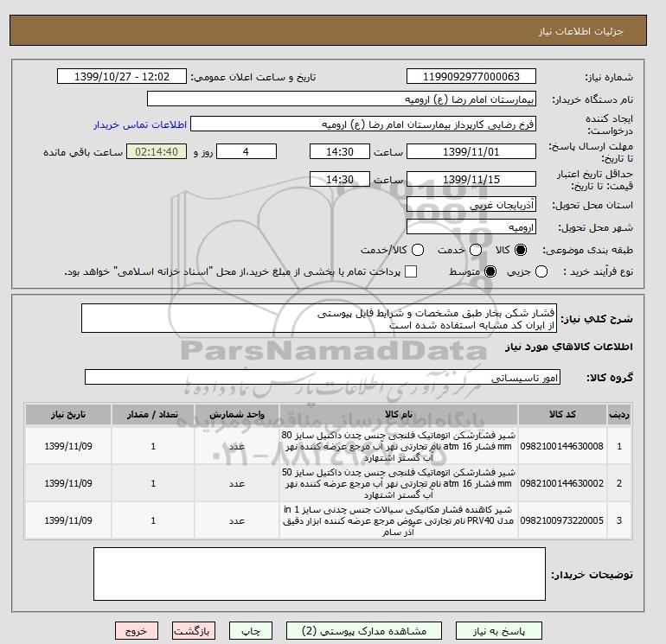Click the توضیحات خریدار text area
Image resolution: width=666 pixels, height=644 pixels.
point(319,574)
